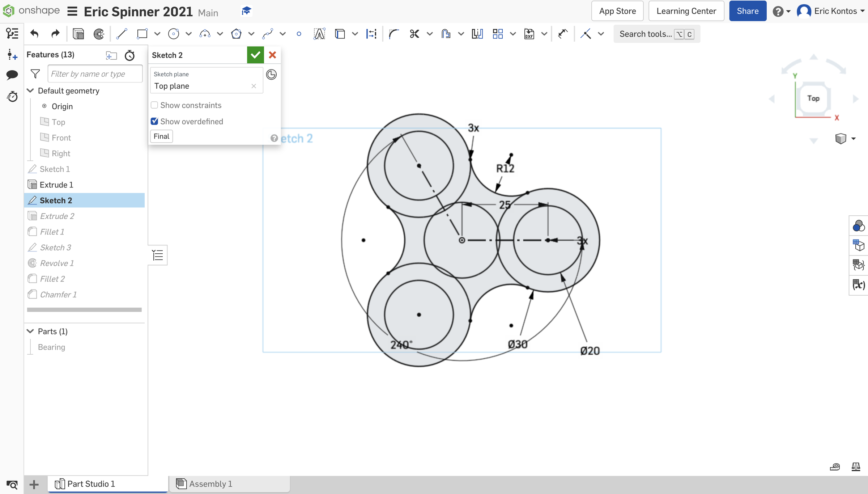Open the Insert DXF/DWG tool
This screenshot has height=494, width=868.
click(x=529, y=34)
